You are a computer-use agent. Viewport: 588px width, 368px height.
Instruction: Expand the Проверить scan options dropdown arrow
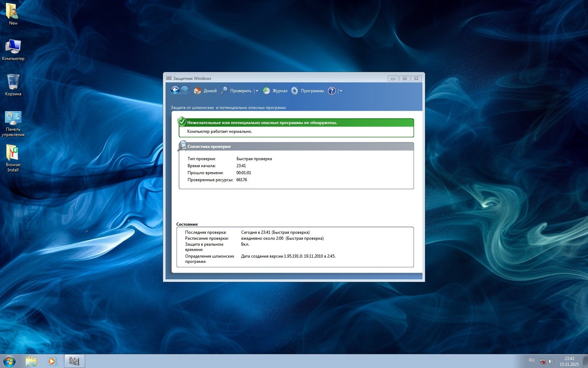pos(257,91)
